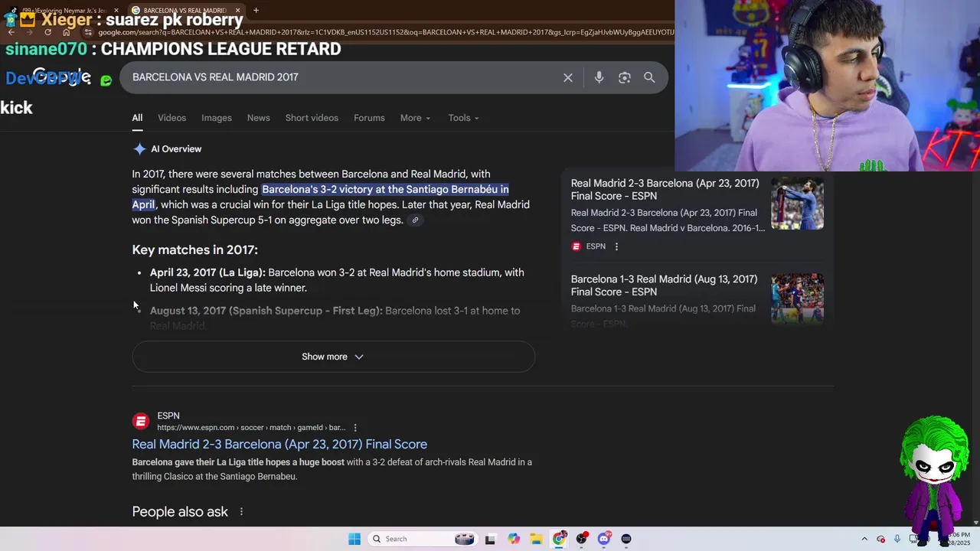
Task: Open Barcelona 1-3 Real Madrid side card
Action: (664, 285)
